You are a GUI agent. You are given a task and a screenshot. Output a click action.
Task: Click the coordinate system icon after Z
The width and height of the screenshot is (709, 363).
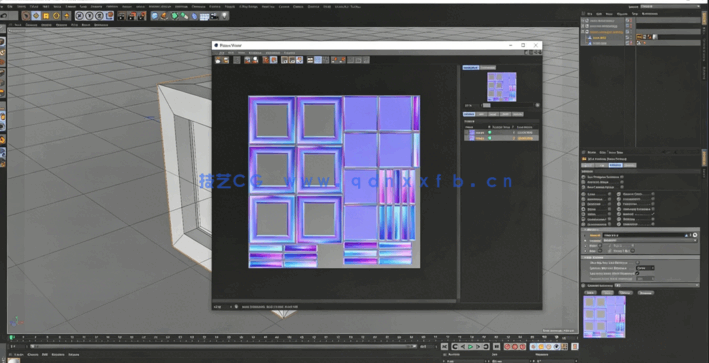109,16
